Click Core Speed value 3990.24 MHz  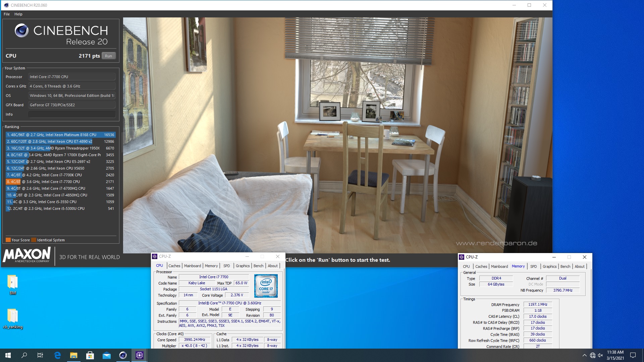(195, 340)
